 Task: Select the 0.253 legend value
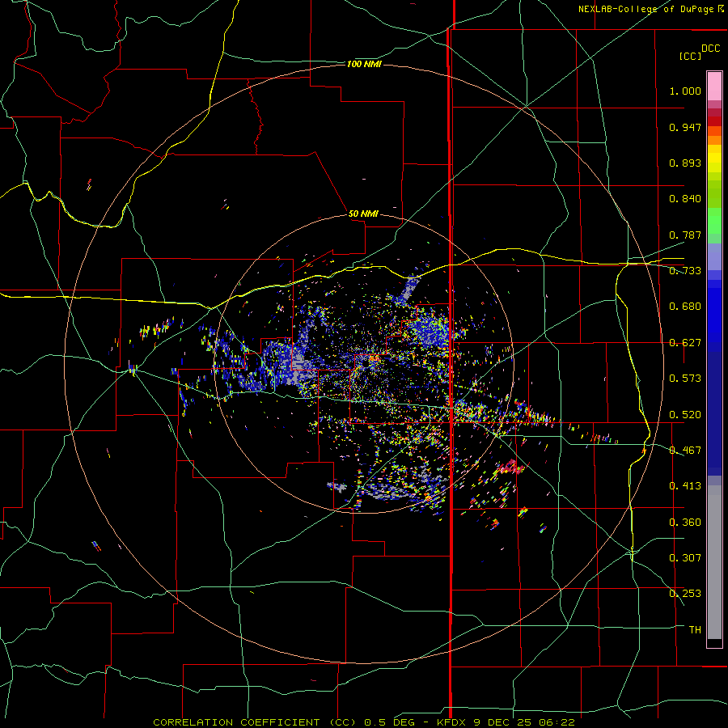685,594
